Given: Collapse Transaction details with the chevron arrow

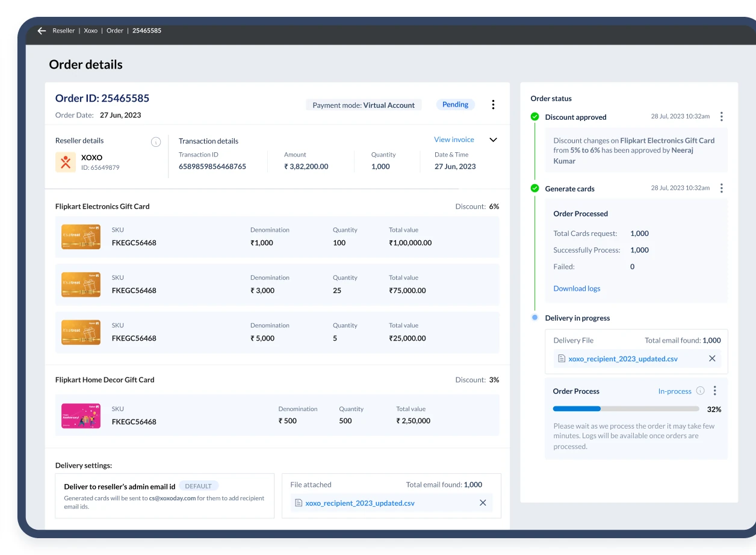Looking at the screenshot, I should tap(493, 140).
